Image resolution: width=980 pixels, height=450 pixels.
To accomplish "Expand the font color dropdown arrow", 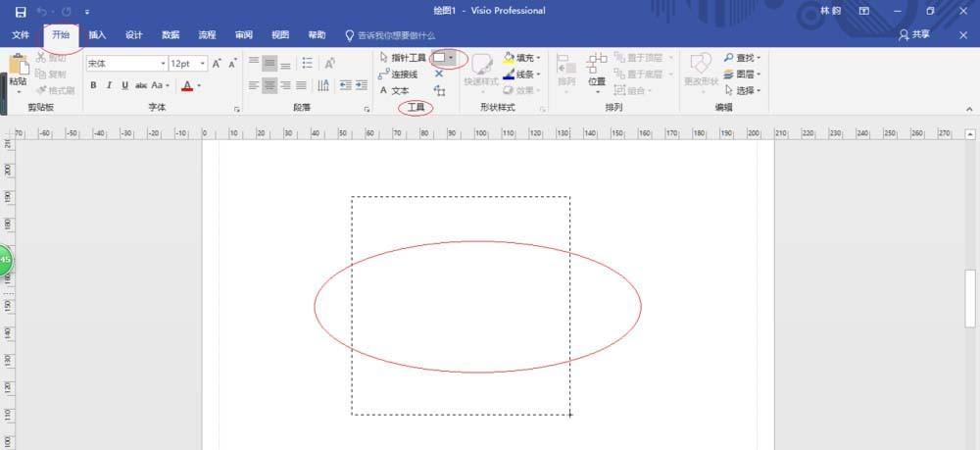I will pyautogui.click(x=199, y=85).
